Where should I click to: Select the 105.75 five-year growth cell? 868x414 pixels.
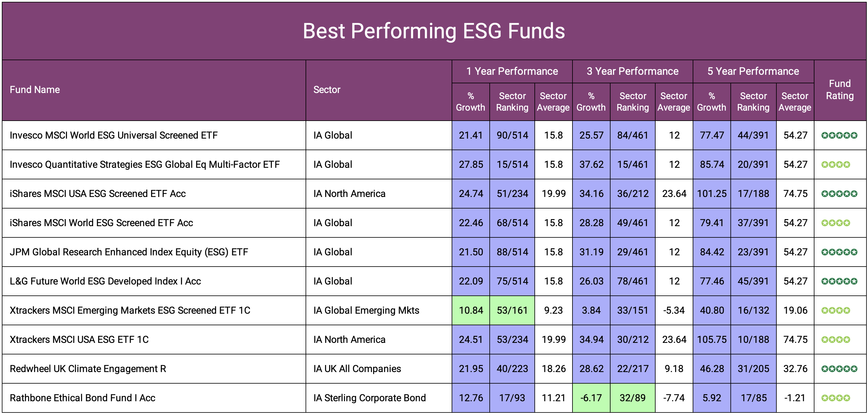tap(711, 339)
